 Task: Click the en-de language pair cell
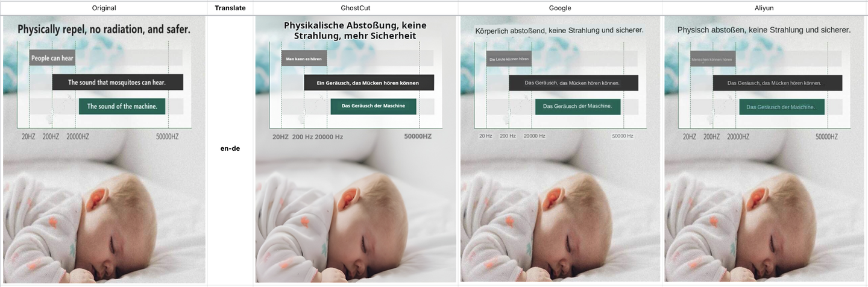pos(230,148)
